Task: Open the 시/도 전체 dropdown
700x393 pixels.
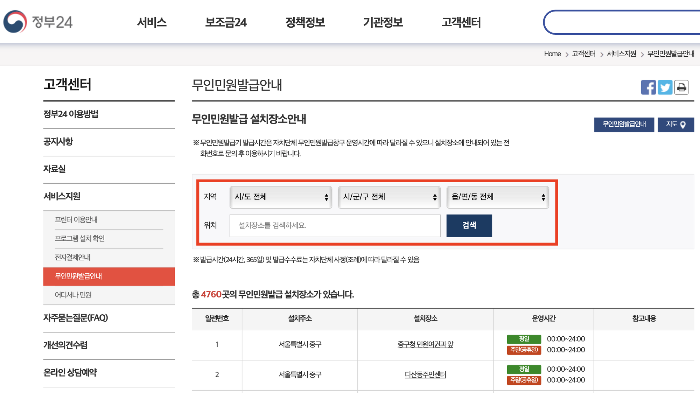Action: [x=281, y=197]
